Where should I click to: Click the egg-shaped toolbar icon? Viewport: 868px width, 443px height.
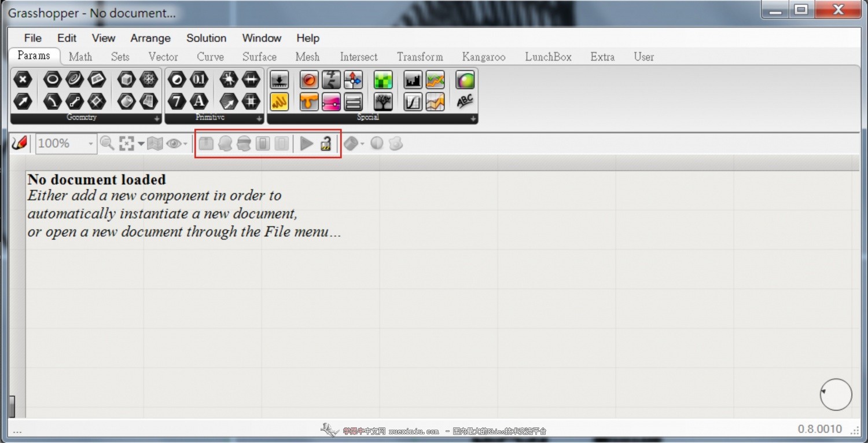[x=396, y=143]
